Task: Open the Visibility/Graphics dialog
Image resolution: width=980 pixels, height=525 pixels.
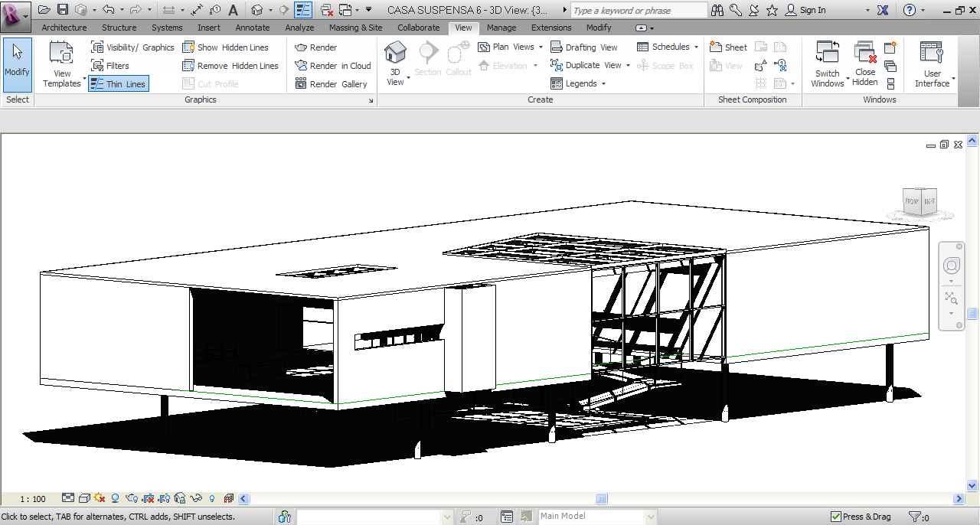Action: pyautogui.click(x=132, y=47)
